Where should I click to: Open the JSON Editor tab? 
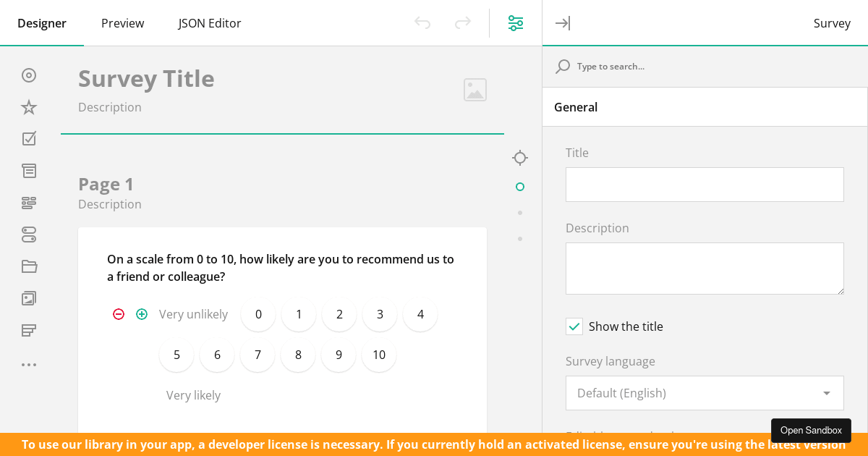tap(210, 23)
